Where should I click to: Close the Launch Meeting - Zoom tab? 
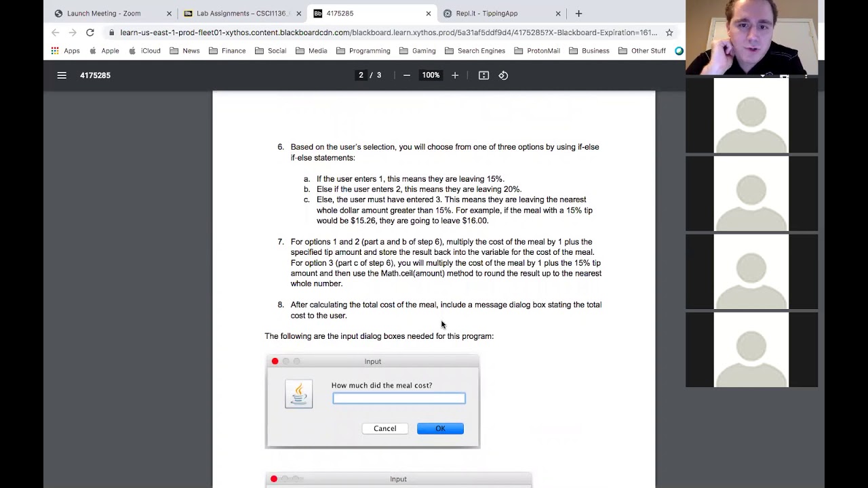[169, 14]
